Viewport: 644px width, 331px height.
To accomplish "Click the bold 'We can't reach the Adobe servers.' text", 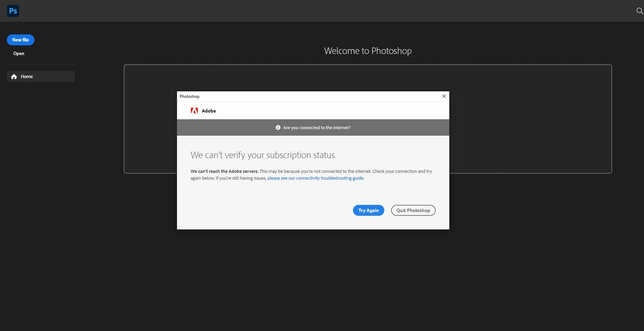I will 225,171.
